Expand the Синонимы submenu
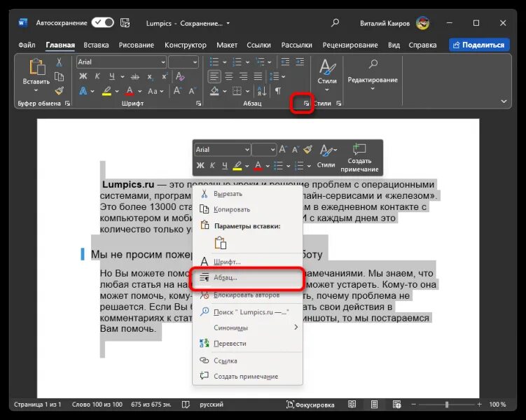 (247, 328)
